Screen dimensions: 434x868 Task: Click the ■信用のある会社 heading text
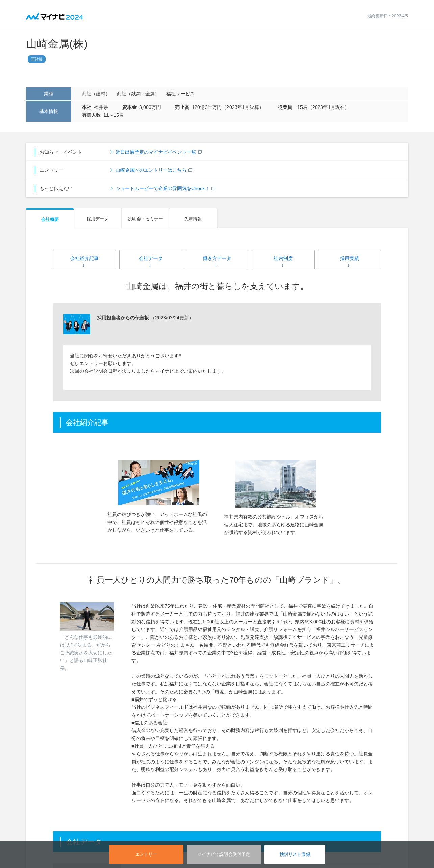coord(149,723)
